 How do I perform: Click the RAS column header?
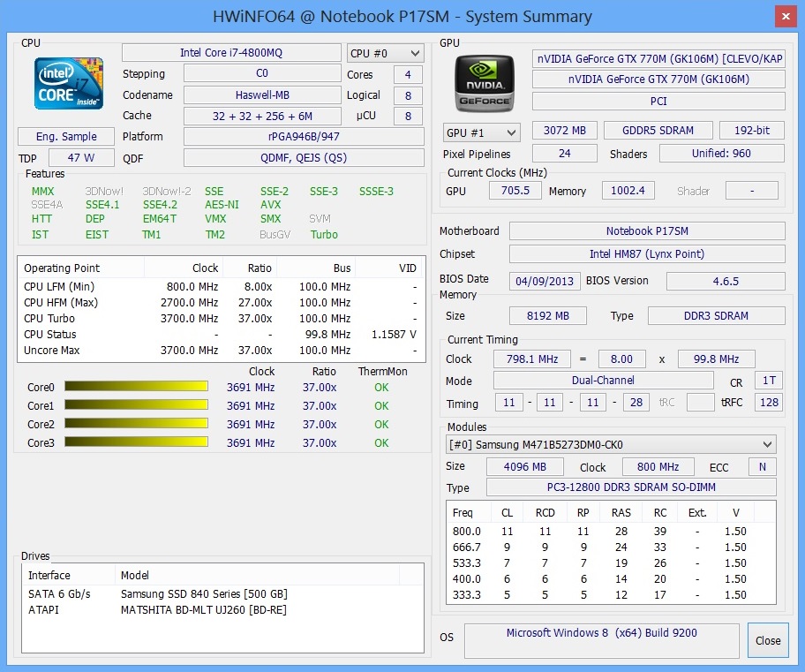click(x=621, y=513)
